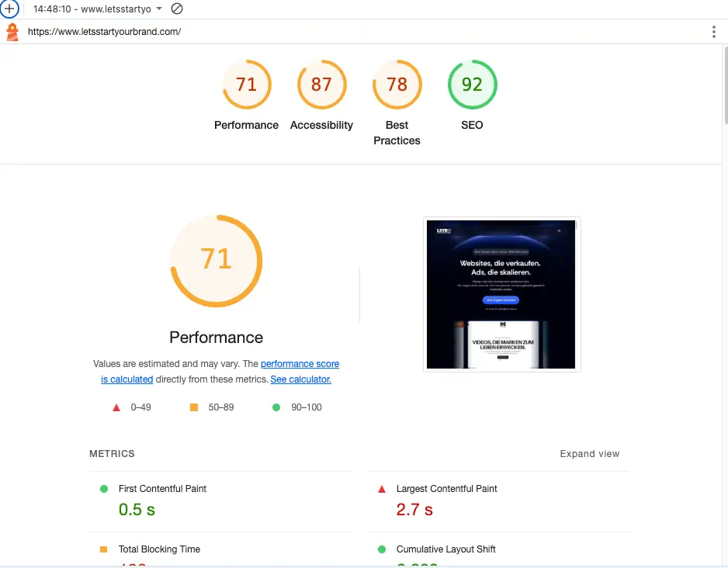This screenshot has width=728, height=568.
Task: Click the Lighthouse lighthouse logo icon
Action: [11, 32]
